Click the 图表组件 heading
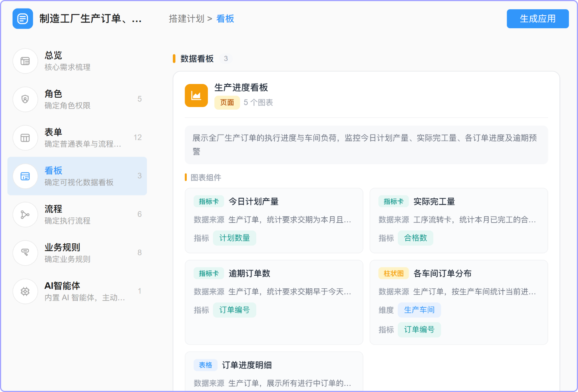Viewport: 578px width, 392px height. click(x=206, y=178)
